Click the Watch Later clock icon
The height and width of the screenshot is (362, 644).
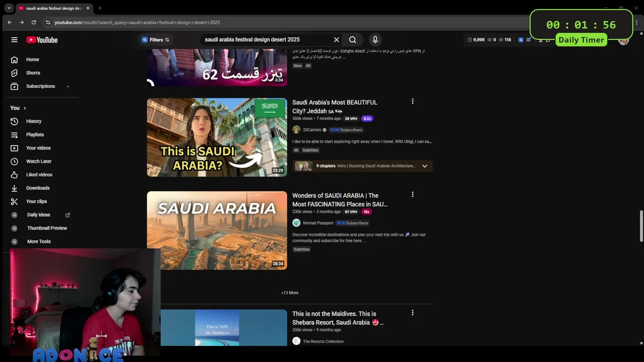pos(14,161)
